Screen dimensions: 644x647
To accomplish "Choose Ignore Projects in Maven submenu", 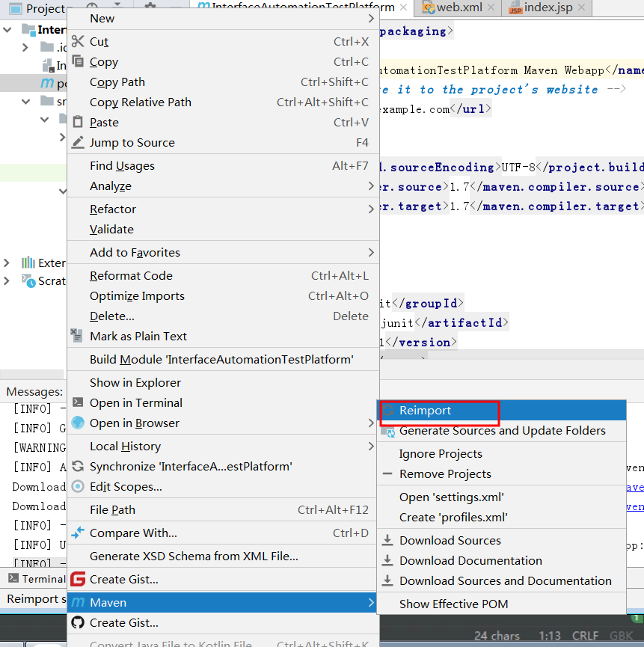I will point(502,453).
